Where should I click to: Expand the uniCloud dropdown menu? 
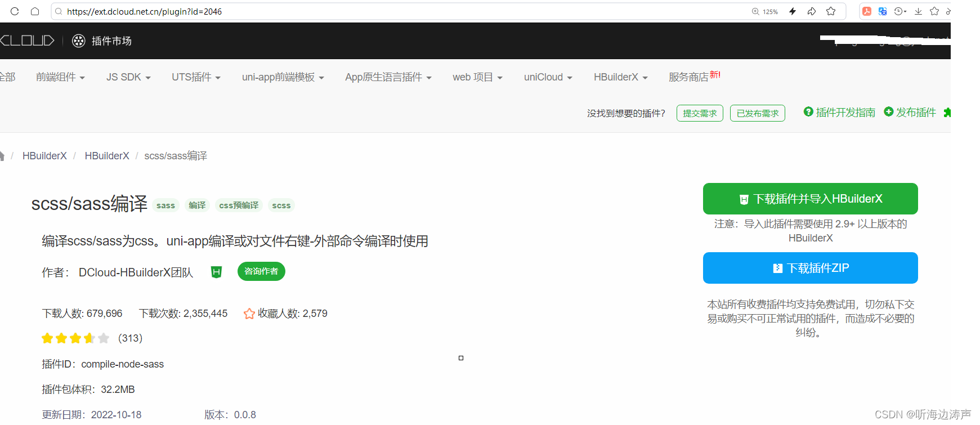tap(548, 77)
